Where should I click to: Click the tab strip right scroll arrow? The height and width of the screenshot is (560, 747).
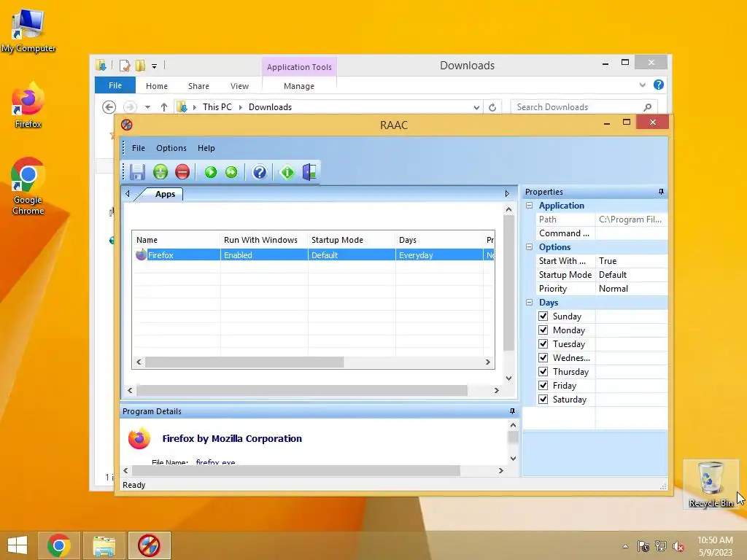click(x=507, y=194)
